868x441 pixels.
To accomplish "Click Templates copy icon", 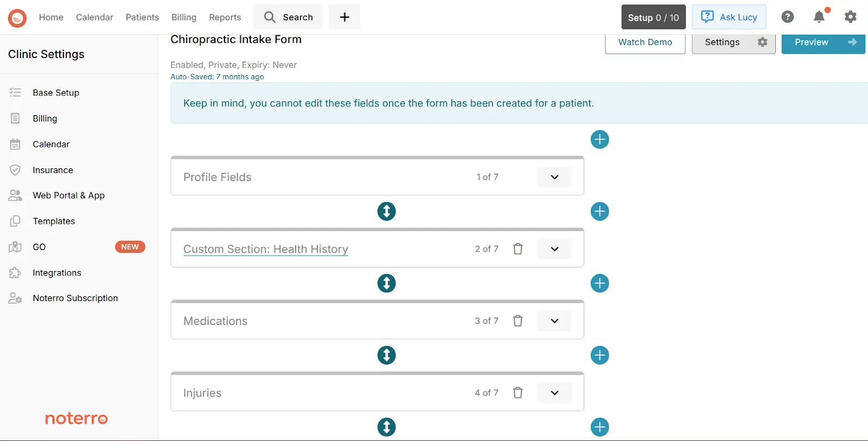I will click(15, 221).
